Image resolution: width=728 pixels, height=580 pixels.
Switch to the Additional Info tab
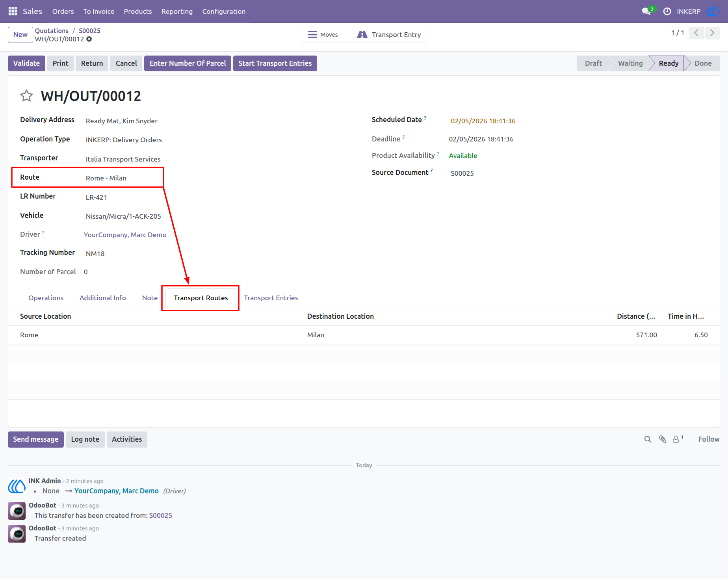coord(103,298)
